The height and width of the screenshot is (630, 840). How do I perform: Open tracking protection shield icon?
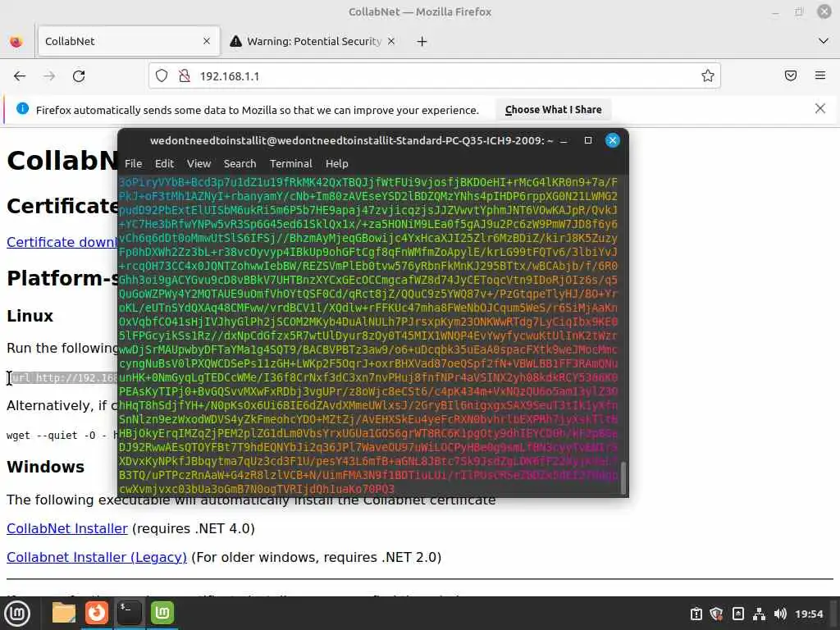click(x=162, y=76)
